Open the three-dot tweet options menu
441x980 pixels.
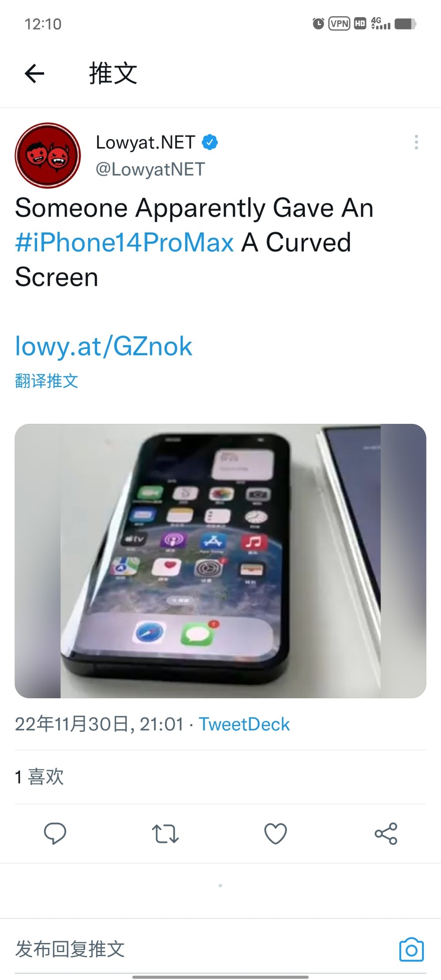[416, 142]
